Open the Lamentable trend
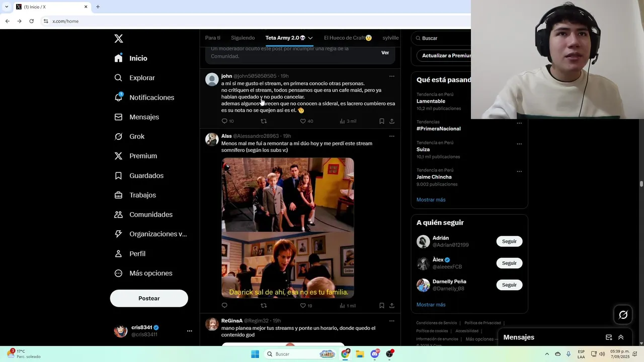The height and width of the screenshot is (362, 644). (x=431, y=102)
